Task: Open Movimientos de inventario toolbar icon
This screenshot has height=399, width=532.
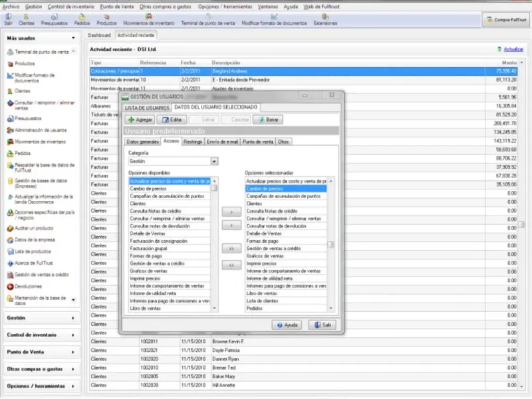Action: pos(148,20)
